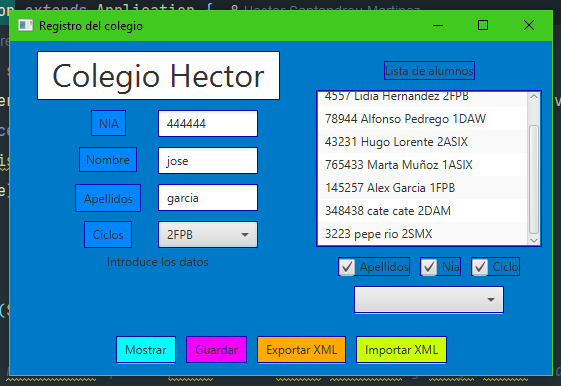
Task: Click the list scrollbar up arrow
Action: 534,97
